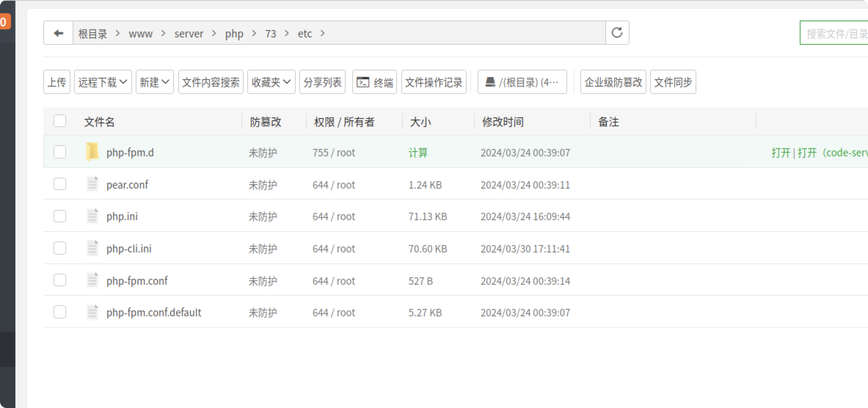The image size is (868, 408).
Task: Select the php-cli.ini row checkbox
Action: (60, 248)
